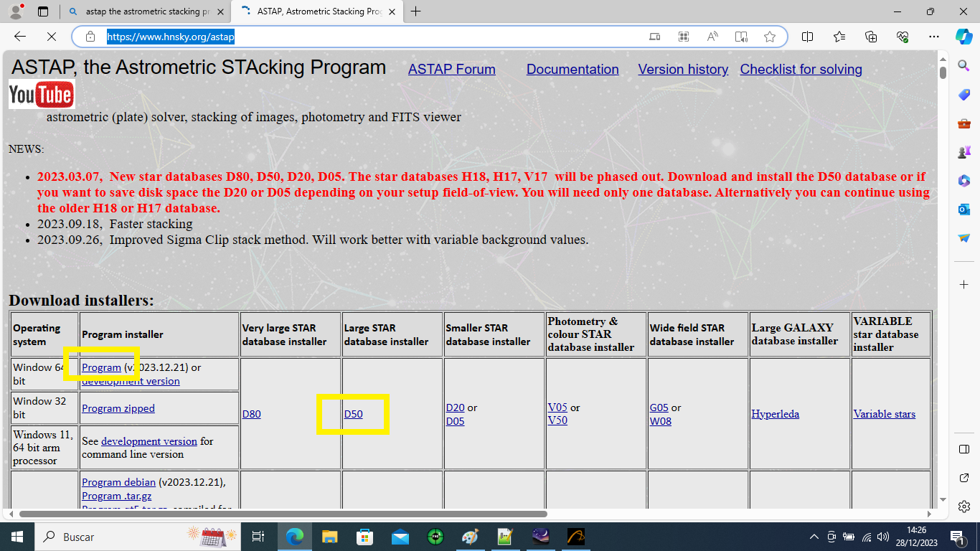Start Read aloud from the address bar
Screen dimensions: 980x551
point(712,37)
